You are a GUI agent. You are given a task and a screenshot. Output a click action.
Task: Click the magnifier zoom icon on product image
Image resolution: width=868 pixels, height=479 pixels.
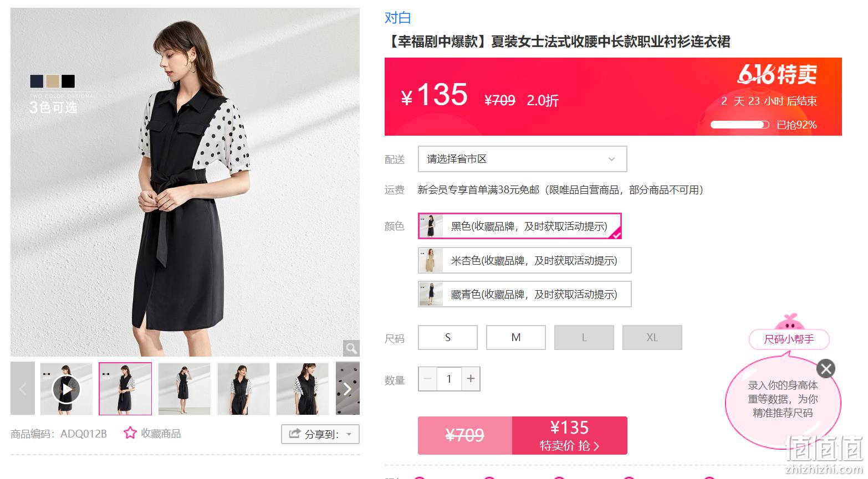click(x=351, y=348)
